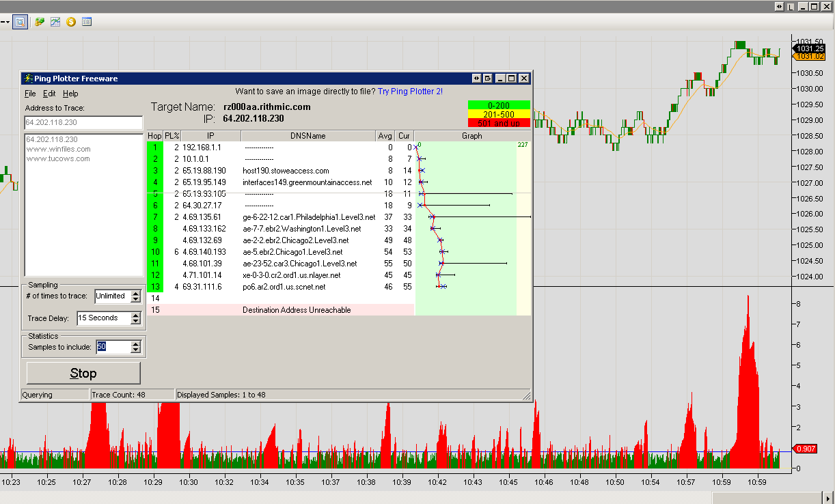This screenshot has height=504, width=835.
Task: Click the red 0.907 indicator value label
Action: (x=806, y=449)
